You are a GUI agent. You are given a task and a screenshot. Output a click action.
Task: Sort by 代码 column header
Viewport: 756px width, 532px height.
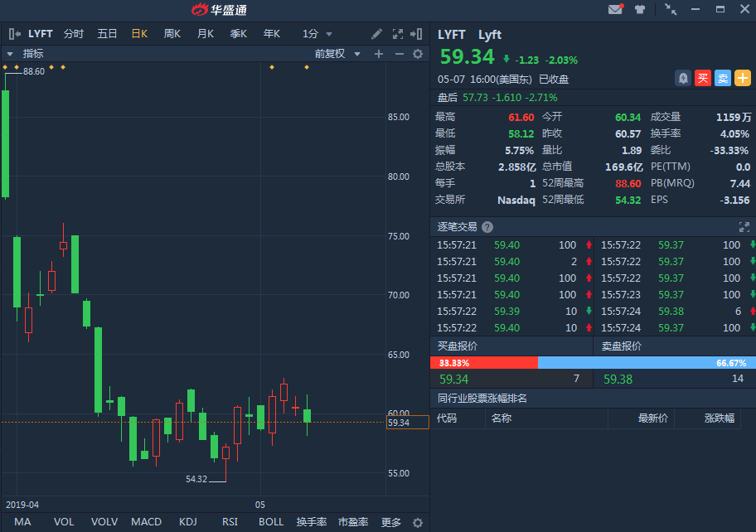[447, 418]
